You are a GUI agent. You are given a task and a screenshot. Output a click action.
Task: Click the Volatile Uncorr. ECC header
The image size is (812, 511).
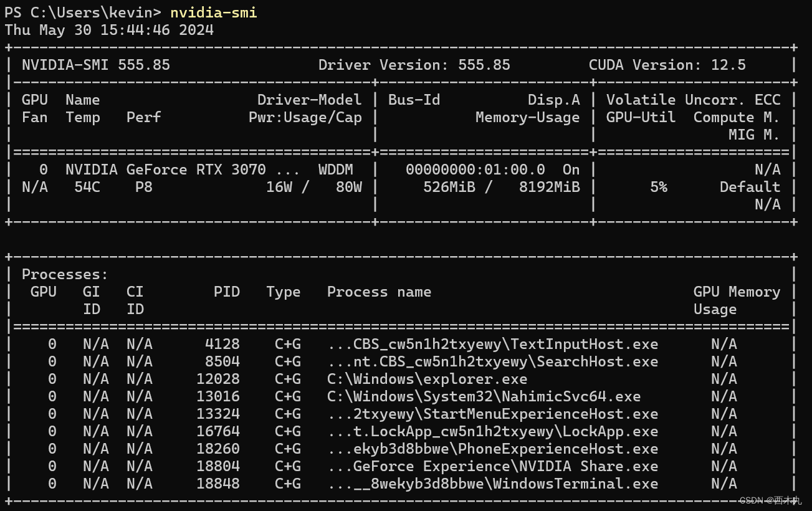pyautogui.click(x=693, y=100)
